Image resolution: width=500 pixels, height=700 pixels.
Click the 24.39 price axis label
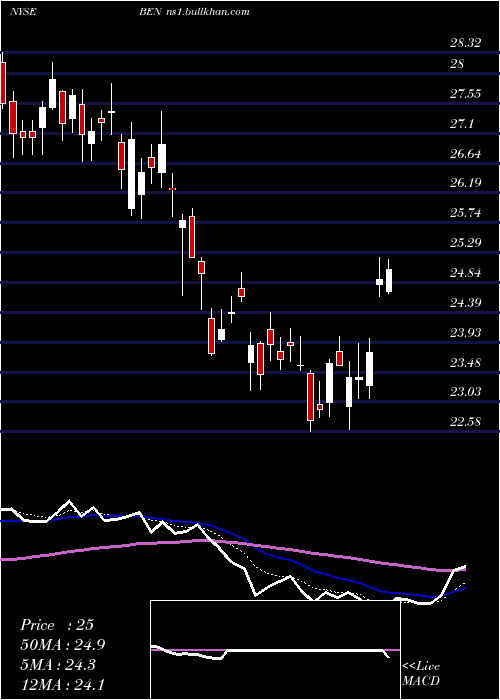tap(465, 303)
